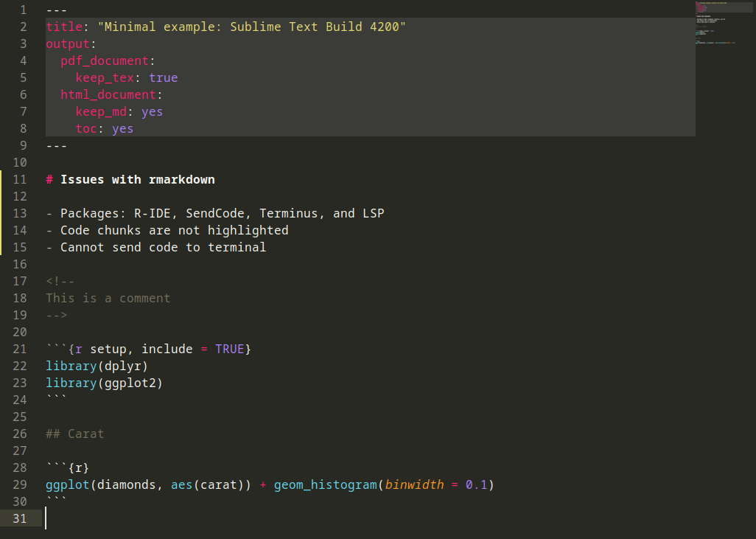Click the "This is a comment" text

[108, 299]
